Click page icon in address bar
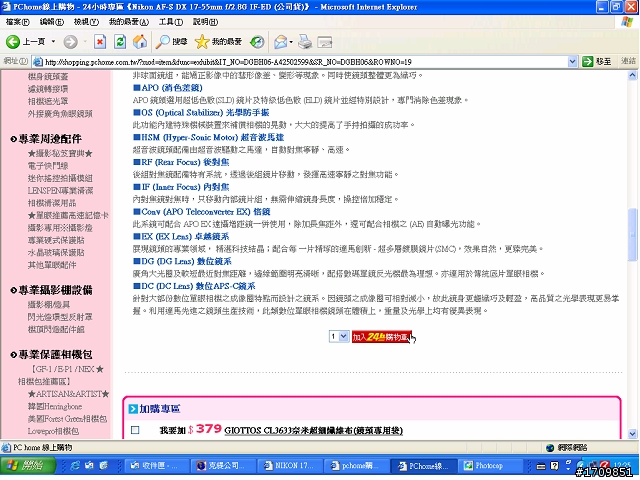The image size is (640, 480). click(38, 62)
